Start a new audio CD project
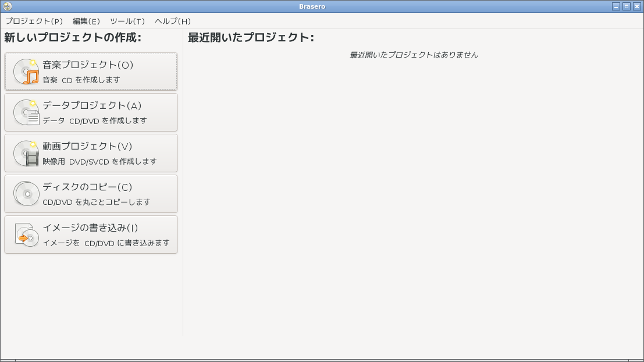Viewport: 644px width, 362px height. (91, 71)
